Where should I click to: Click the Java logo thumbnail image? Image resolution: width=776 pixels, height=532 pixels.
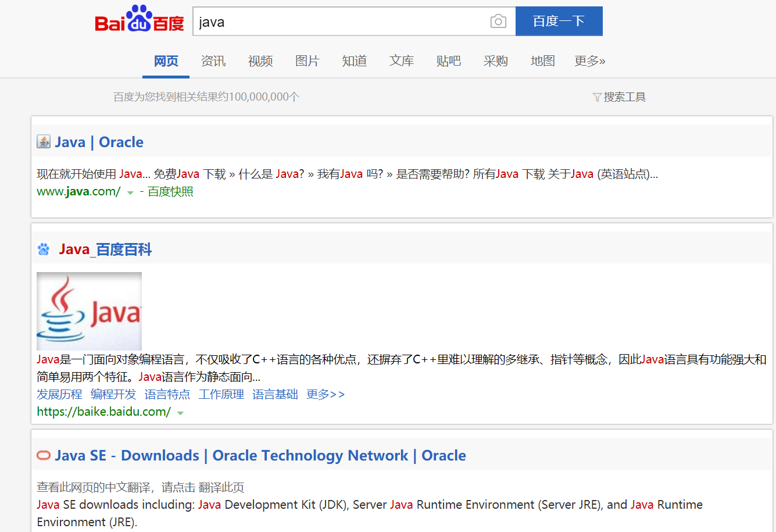coord(89,311)
